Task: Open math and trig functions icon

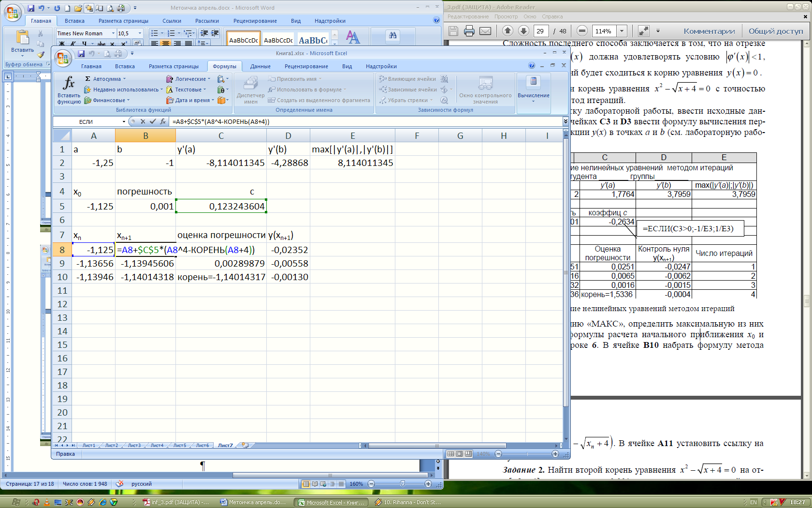Action: point(222,90)
